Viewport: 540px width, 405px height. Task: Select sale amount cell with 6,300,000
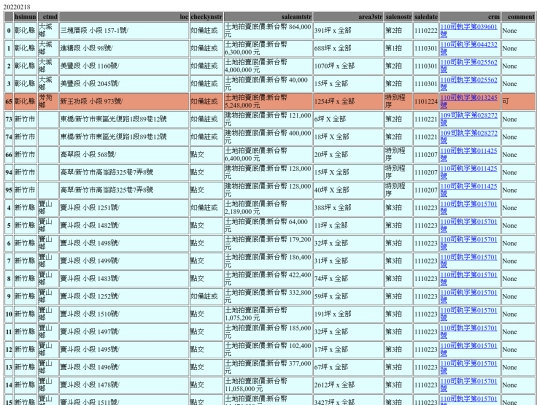[268, 48]
